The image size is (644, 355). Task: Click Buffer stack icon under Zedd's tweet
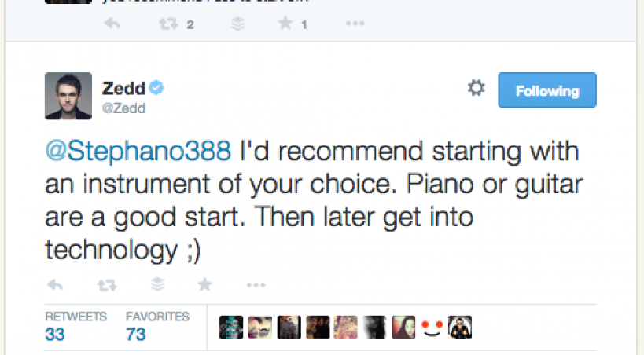click(157, 284)
